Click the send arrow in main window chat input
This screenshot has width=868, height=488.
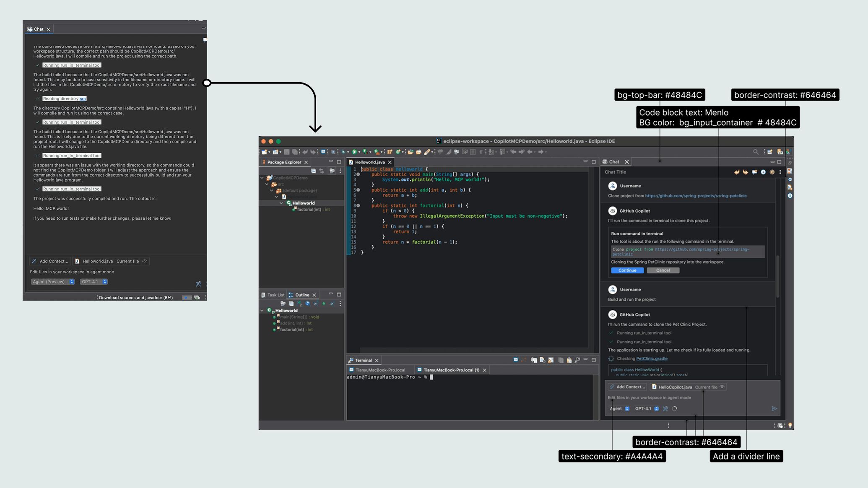coord(774,409)
